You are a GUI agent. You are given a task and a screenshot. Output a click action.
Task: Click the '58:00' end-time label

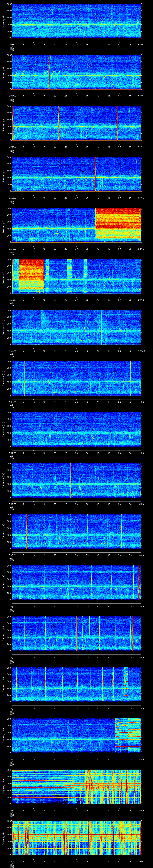coord(141,249)
